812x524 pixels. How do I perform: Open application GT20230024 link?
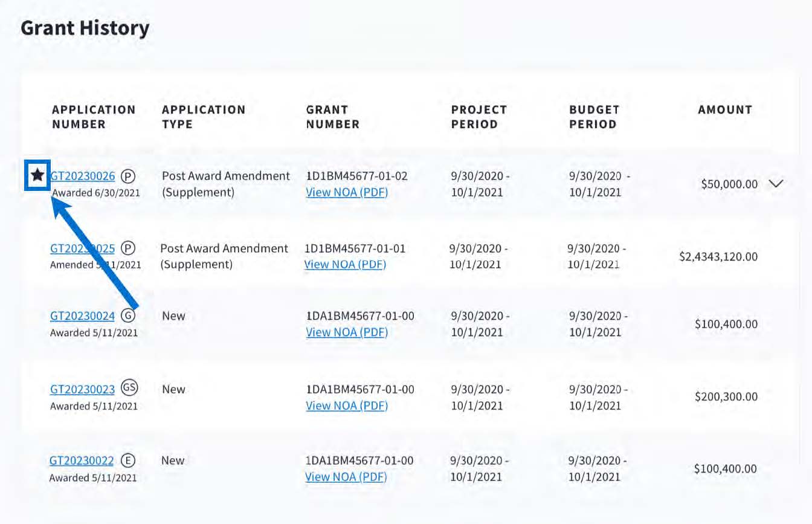(82, 316)
